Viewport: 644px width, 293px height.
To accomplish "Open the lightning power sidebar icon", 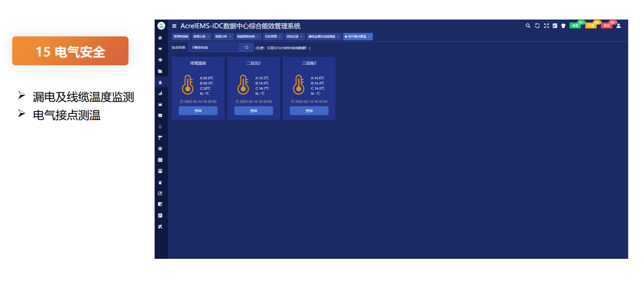I will tap(160, 60).
